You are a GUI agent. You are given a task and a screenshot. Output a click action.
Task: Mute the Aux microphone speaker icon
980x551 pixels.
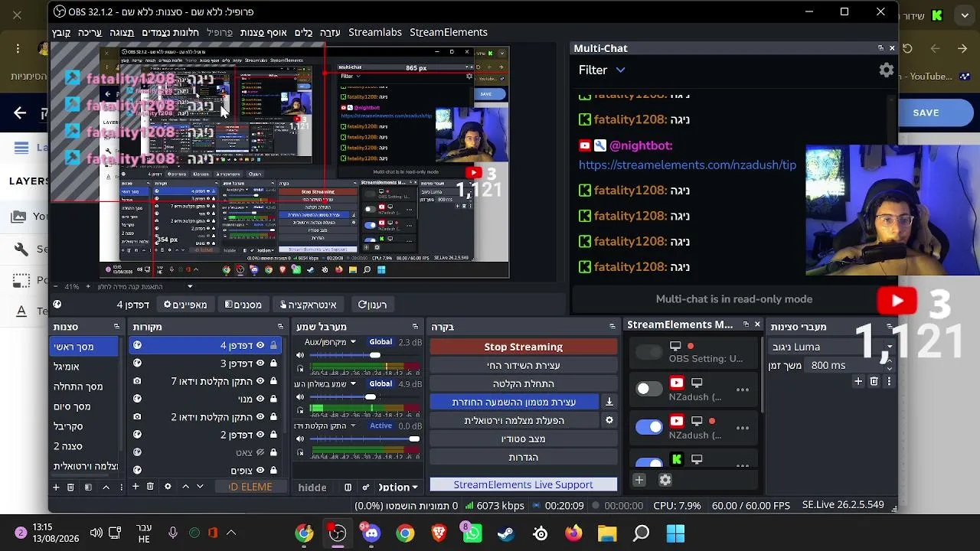(300, 355)
